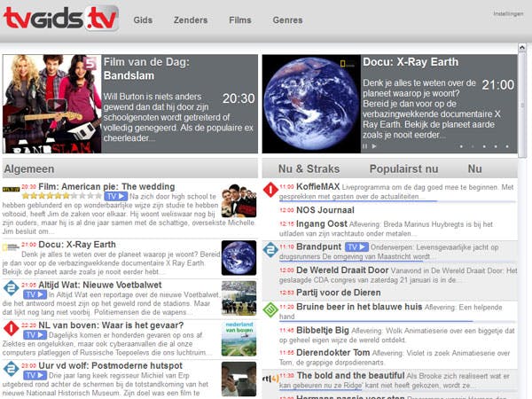Select the Populairst nu tab
Viewport: 532px width, 399px height.
(403, 168)
